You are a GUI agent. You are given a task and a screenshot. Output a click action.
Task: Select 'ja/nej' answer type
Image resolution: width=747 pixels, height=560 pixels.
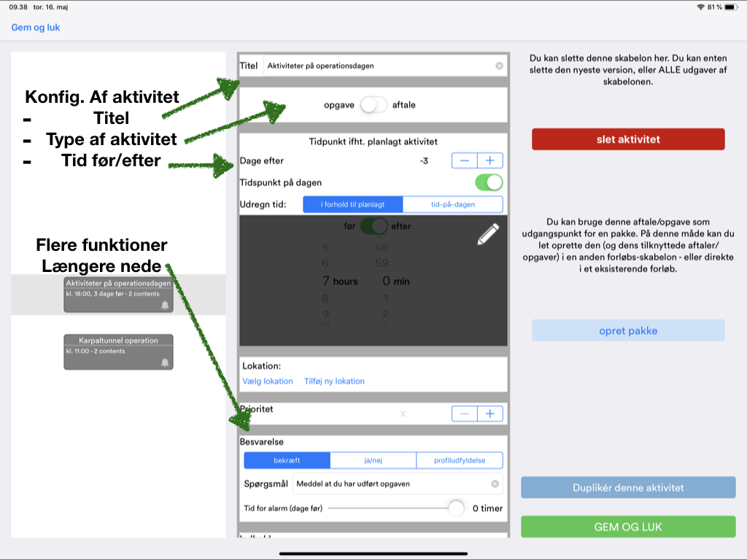pyautogui.click(x=373, y=461)
